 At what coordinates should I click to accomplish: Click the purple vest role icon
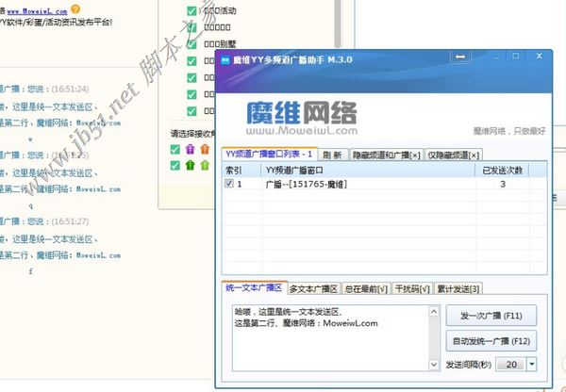(x=190, y=149)
